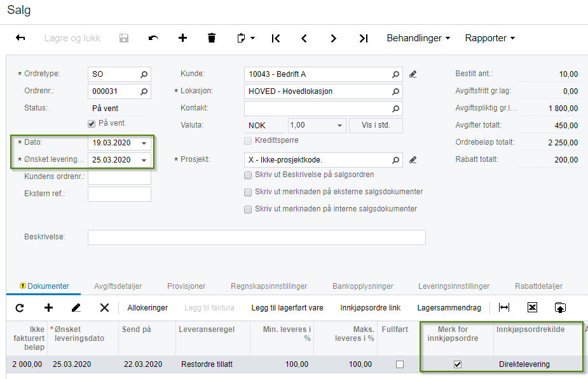This screenshot has width=588, height=379.
Task: Uncheck the På vent checkbox
Action: click(x=92, y=123)
